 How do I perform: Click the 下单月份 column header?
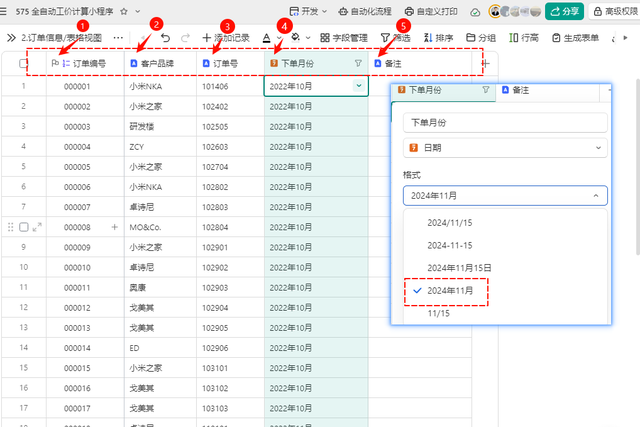[x=316, y=64]
